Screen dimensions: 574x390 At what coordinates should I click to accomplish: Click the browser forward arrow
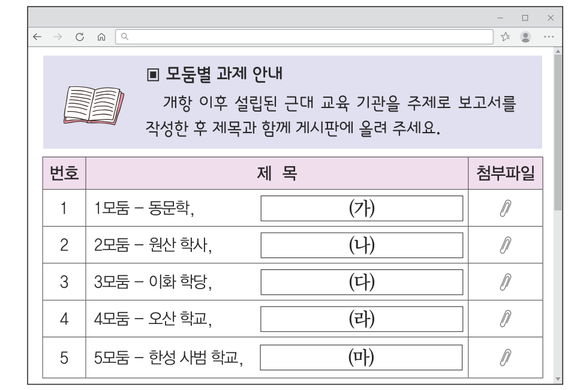57,37
